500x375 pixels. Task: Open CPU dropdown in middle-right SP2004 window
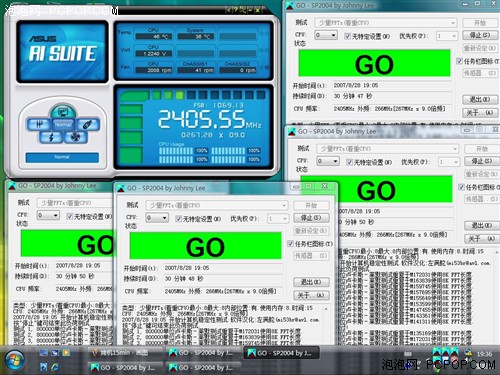point(328,161)
